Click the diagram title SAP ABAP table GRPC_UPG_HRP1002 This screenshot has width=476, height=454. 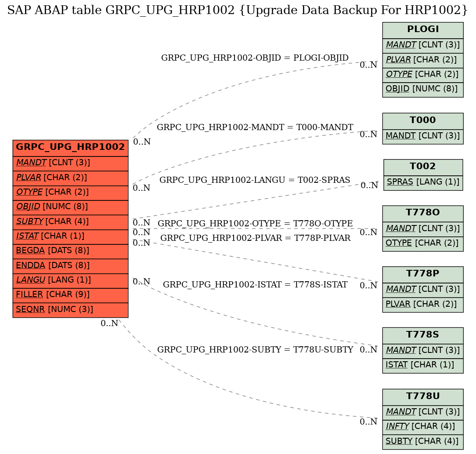pos(238,11)
